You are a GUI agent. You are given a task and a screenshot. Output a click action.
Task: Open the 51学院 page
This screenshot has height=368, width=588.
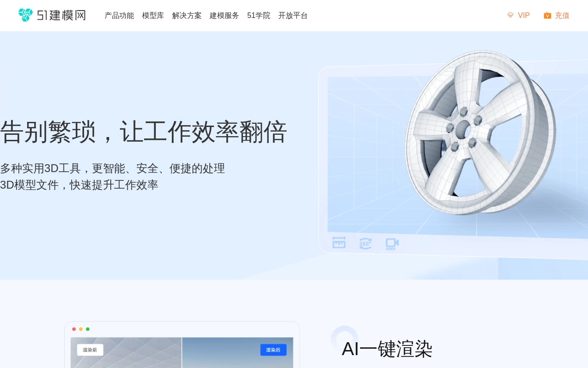pos(259,15)
